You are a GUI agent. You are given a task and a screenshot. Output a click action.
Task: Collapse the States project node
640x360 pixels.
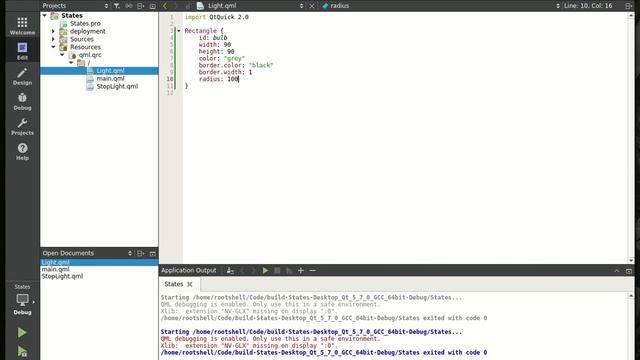click(x=44, y=16)
